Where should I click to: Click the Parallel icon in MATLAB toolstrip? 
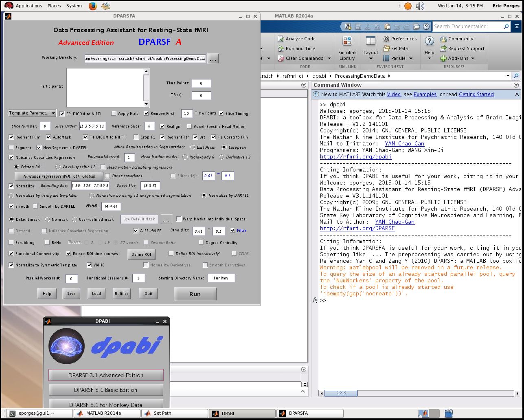[x=386, y=58]
